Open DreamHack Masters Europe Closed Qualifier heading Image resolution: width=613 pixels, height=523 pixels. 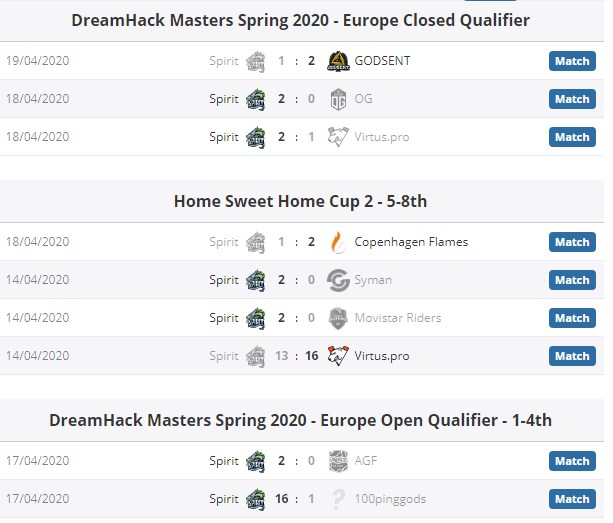pos(301,20)
